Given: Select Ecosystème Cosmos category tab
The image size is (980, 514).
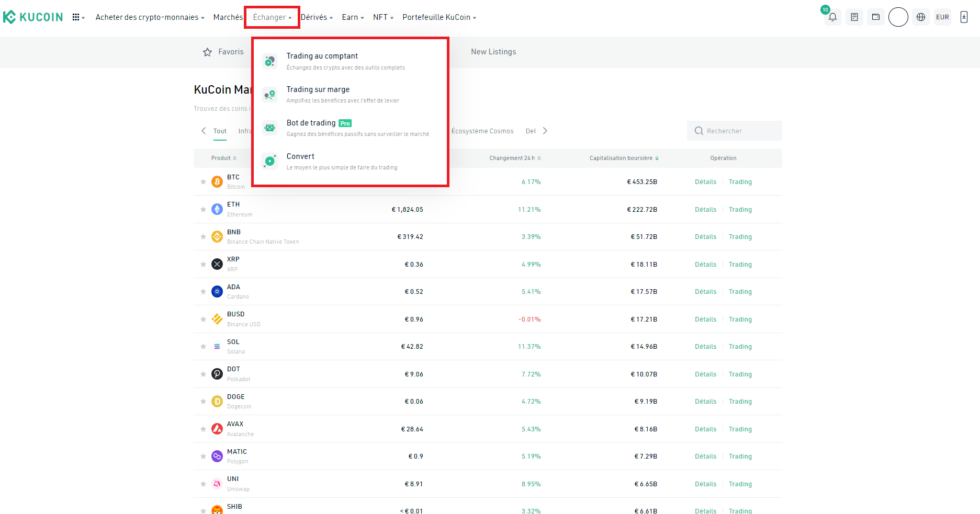Looking at the screenshot, I should (482, 131).
